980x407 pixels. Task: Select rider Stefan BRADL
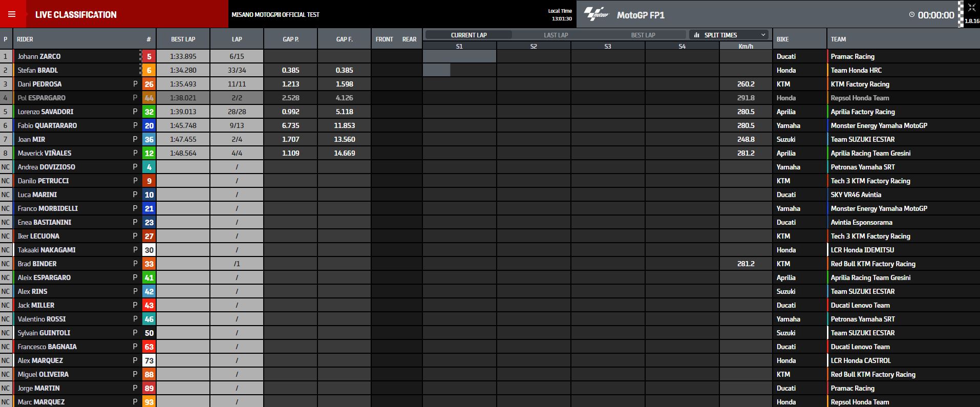click(x=38, y=70)
